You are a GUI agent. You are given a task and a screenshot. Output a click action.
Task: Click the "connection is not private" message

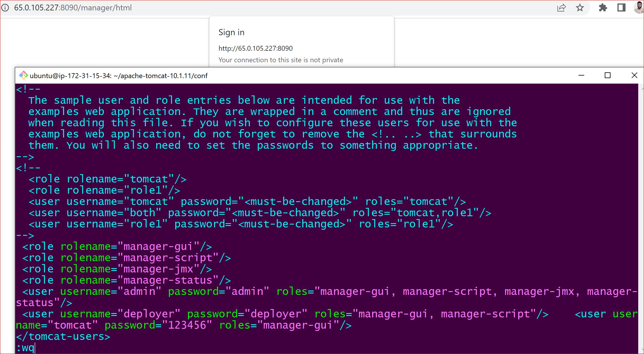pyautogui.click(x=281, y=60)
